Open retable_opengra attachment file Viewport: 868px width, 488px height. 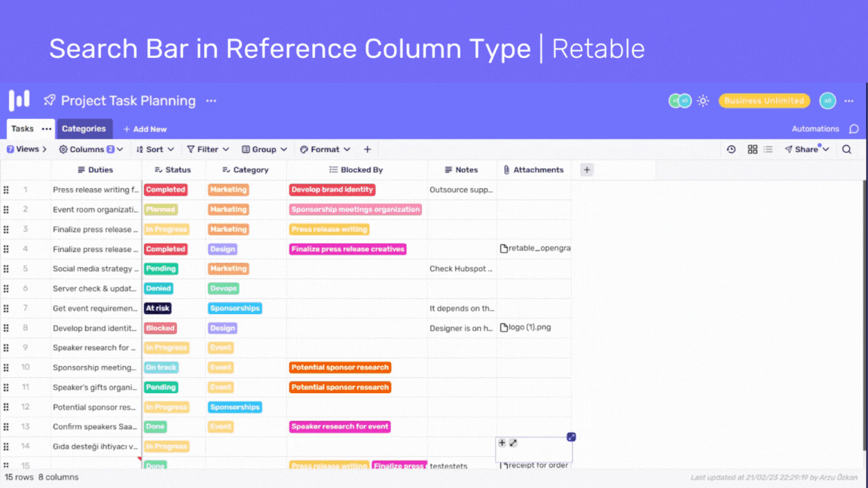[x=535, y=249]
